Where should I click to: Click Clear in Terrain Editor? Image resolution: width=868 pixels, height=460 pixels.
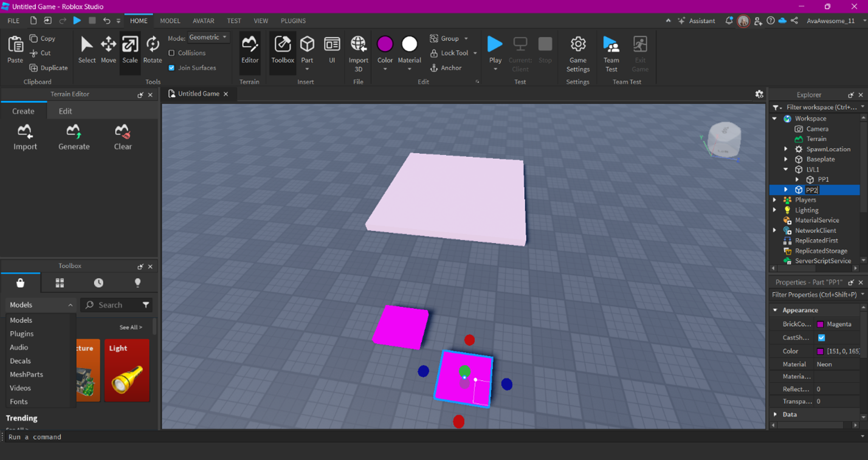tap(123, 137)
